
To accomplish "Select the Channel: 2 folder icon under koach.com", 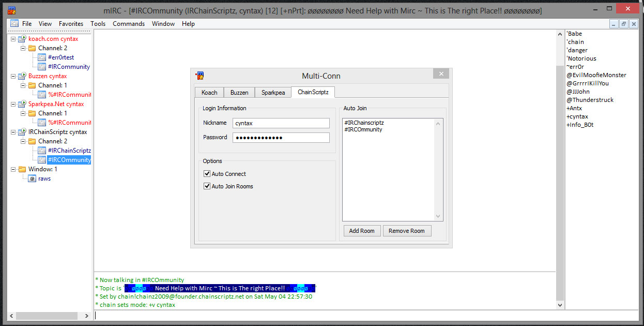I will click(x=32, y=48).
